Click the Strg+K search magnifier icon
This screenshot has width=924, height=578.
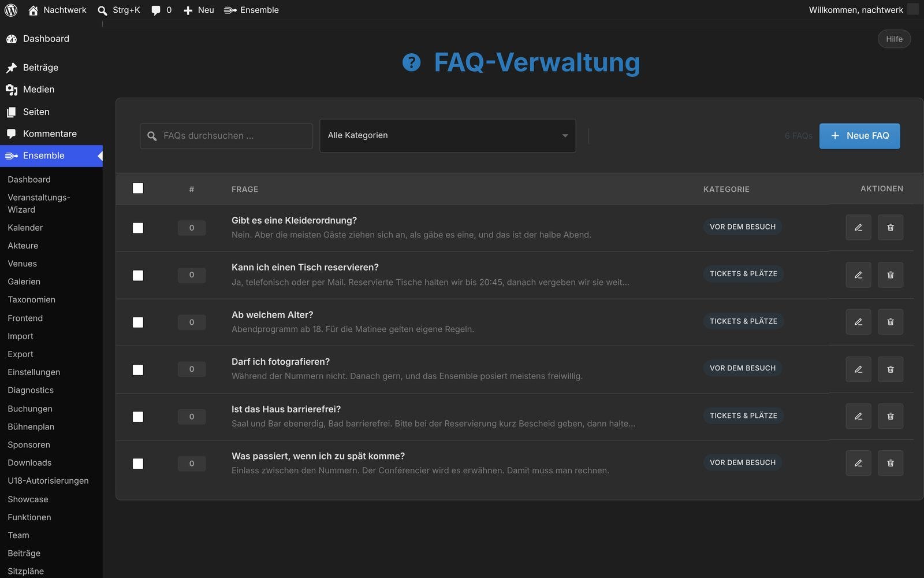coord(102,10)
